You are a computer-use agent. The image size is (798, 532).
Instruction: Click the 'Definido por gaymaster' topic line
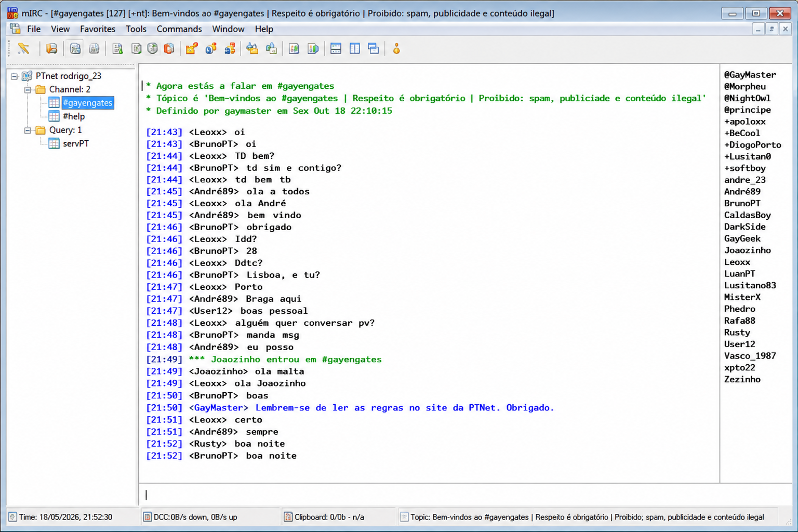click(269, 111)
